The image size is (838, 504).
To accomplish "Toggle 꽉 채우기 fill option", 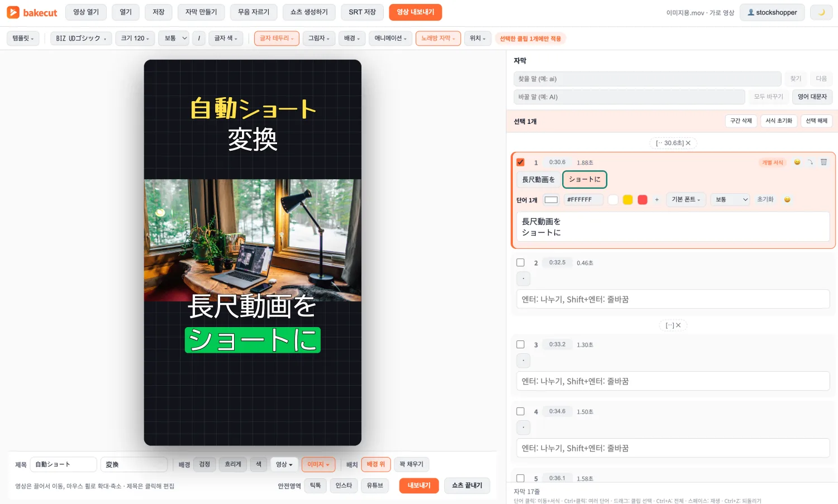I will tap(411, 464).
